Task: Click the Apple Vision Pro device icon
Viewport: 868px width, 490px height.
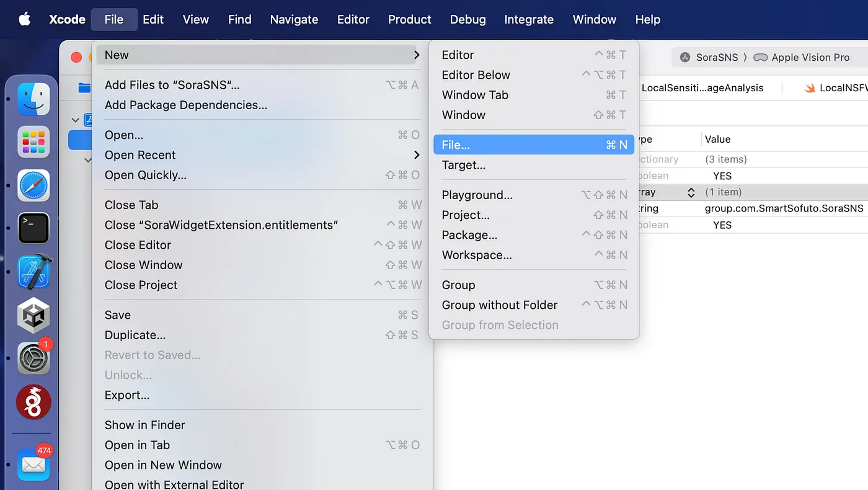Action: pyautogui.click(x=760, y=57)
